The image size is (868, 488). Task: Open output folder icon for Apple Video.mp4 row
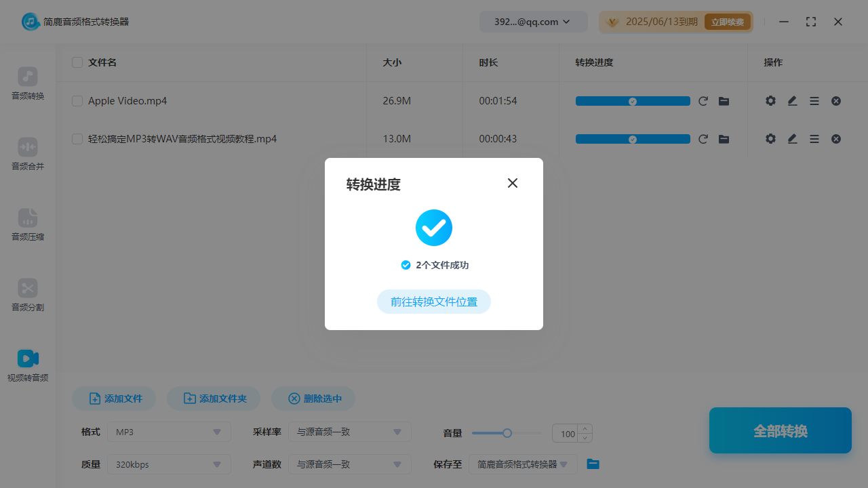pos(724,100)
